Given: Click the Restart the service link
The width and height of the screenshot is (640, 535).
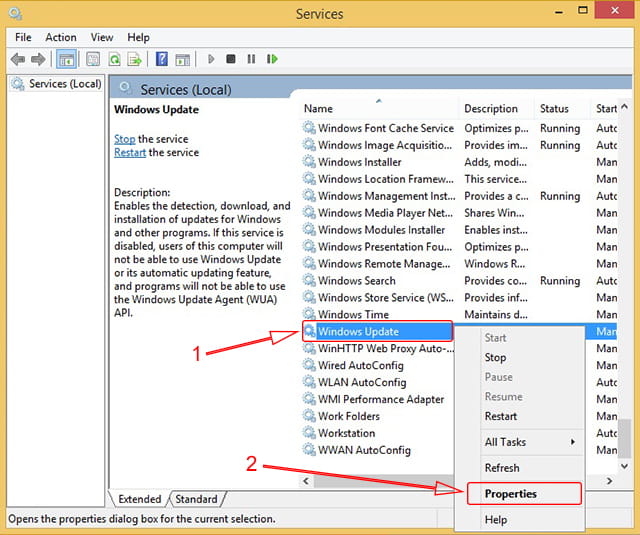Looking at the screenshot, I should pos(130,153).
